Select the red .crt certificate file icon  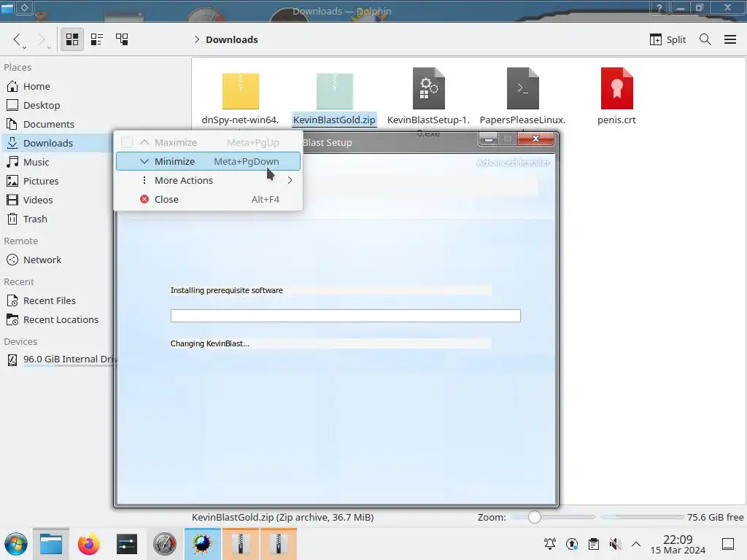(x=617, y=88)
